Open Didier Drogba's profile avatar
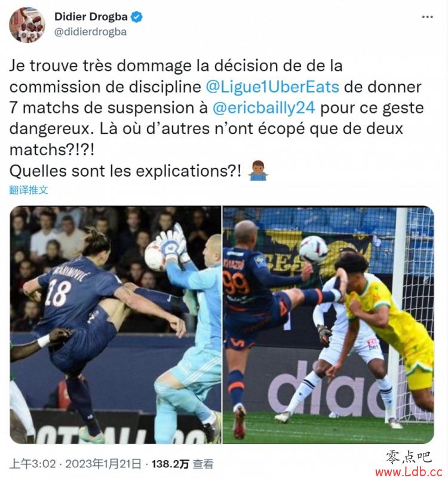 click(x=27, y=24)
